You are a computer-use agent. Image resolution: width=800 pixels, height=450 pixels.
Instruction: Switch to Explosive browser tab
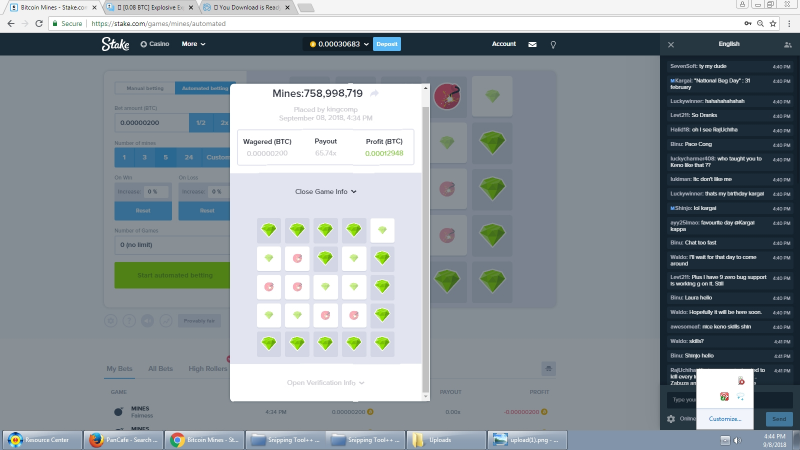149,8
